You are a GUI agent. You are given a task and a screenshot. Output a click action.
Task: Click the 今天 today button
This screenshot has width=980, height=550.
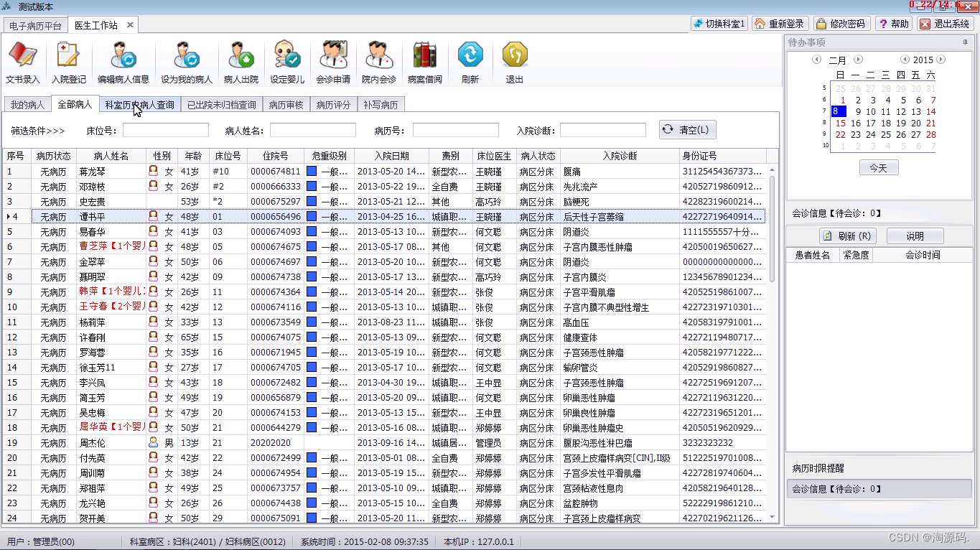(x=879, y=167)
